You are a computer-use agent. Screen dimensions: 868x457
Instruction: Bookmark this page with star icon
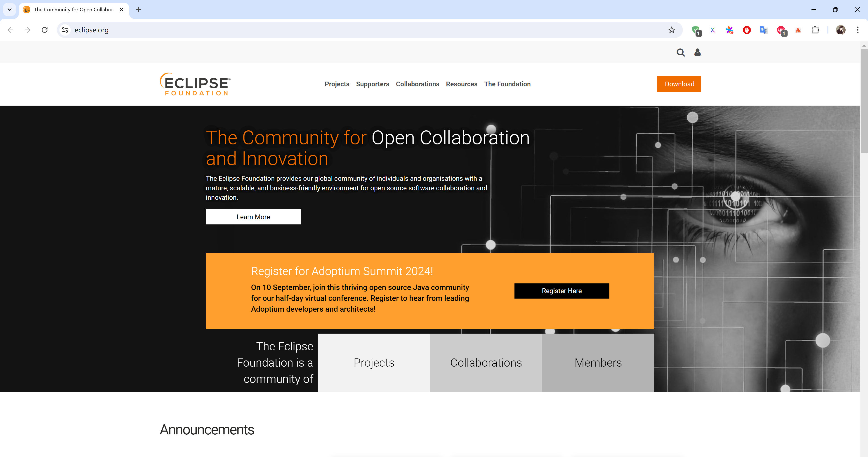(x=671, y=30)
